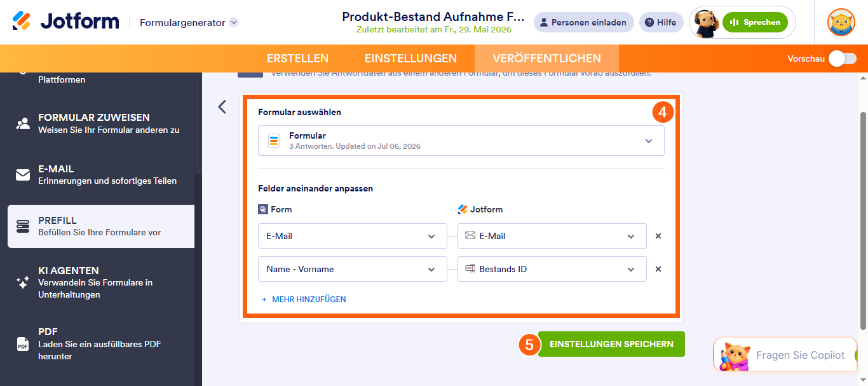Click the Jotform column header icon
Image resolution: width=868 pixels, height=386 pixels.
463,209
